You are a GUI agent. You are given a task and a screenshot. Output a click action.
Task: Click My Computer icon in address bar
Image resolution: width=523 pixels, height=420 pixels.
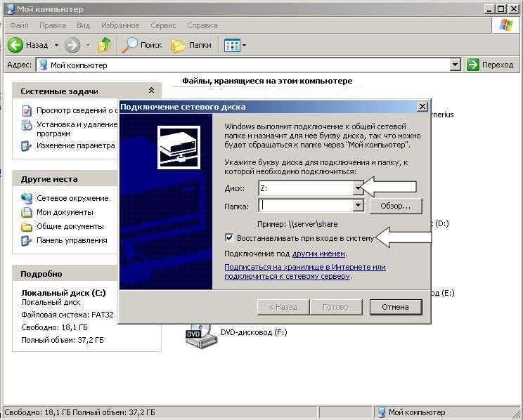click(x=43, y=65)
